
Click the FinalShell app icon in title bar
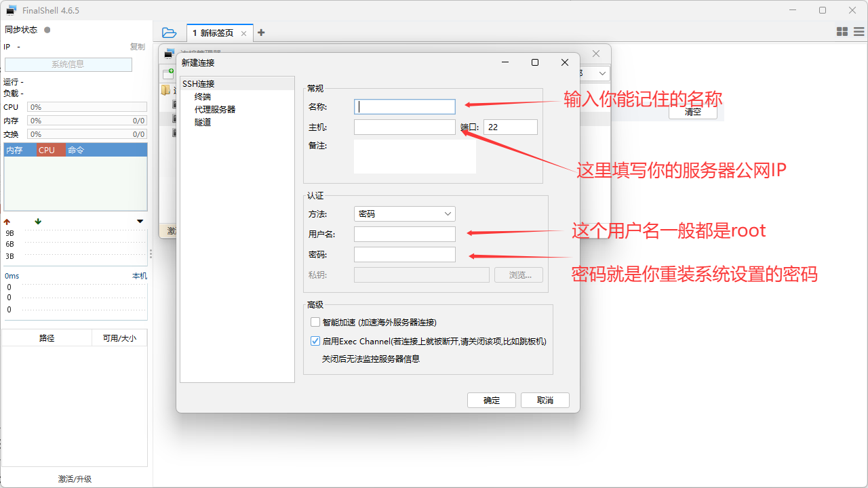pos(10,10)
